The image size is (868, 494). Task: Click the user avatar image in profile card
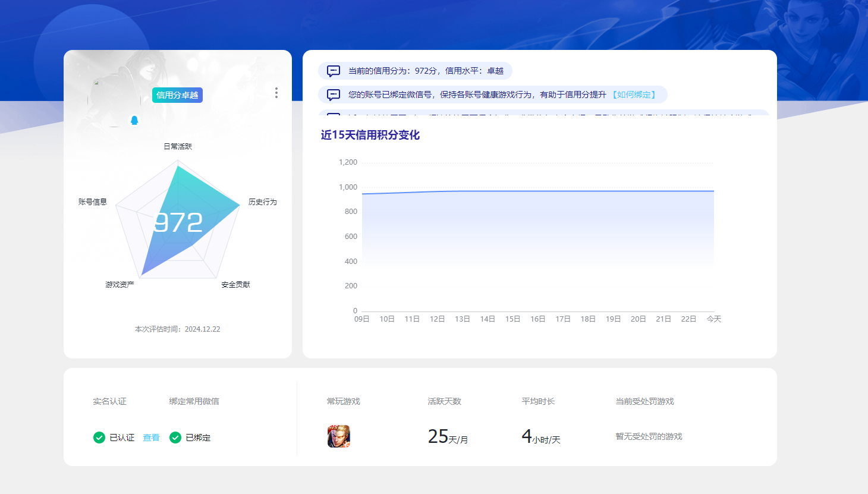point(114,100)
